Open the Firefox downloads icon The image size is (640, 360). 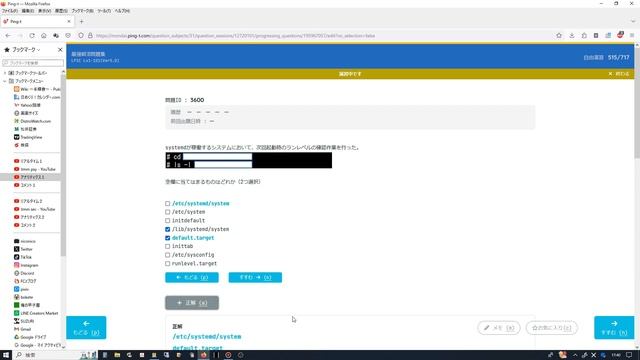tap(572, 36)
